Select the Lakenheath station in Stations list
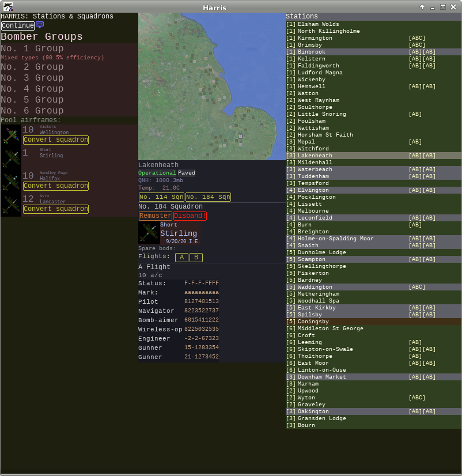462x476 pixels. point(315,156)
